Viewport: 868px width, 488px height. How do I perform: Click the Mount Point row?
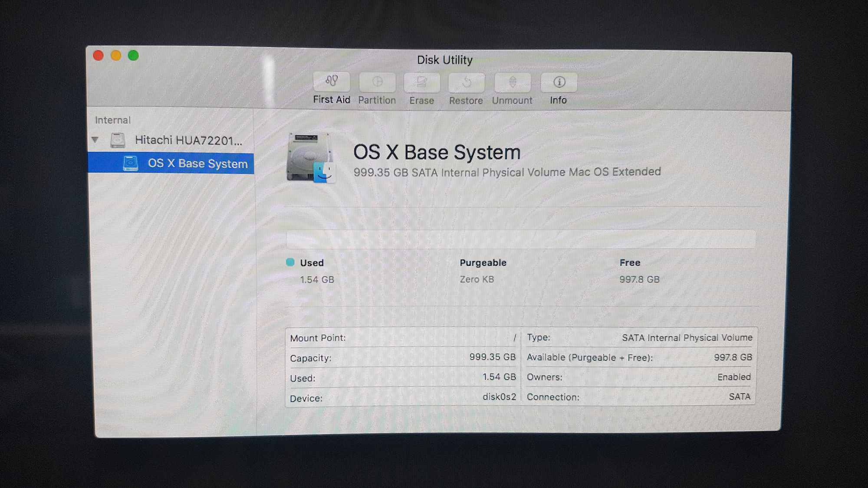403,338
